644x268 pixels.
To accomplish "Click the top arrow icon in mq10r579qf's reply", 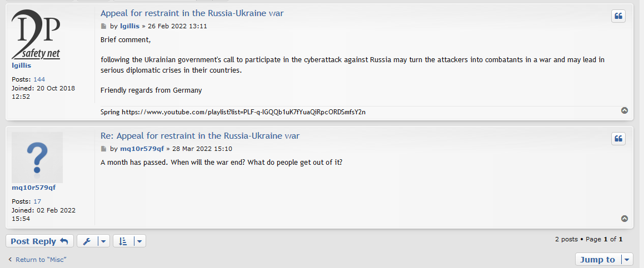I will [625, 219].
